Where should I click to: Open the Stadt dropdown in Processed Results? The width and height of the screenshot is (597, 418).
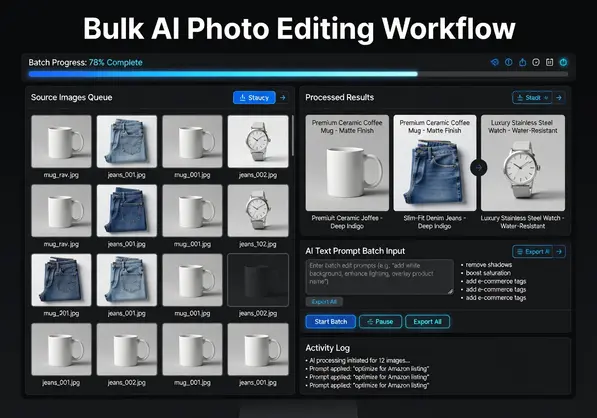coord(532,98)
